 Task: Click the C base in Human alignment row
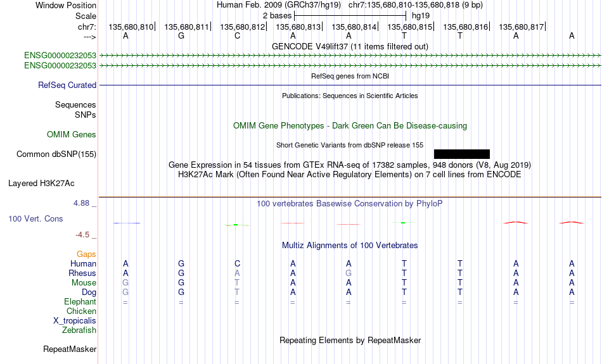tap(237, 263)
